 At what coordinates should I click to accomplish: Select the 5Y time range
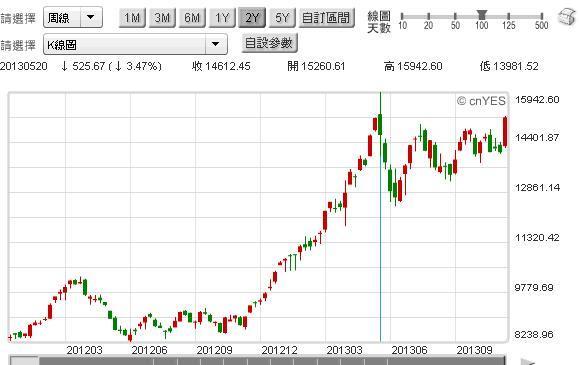click(x=282, y=18)
